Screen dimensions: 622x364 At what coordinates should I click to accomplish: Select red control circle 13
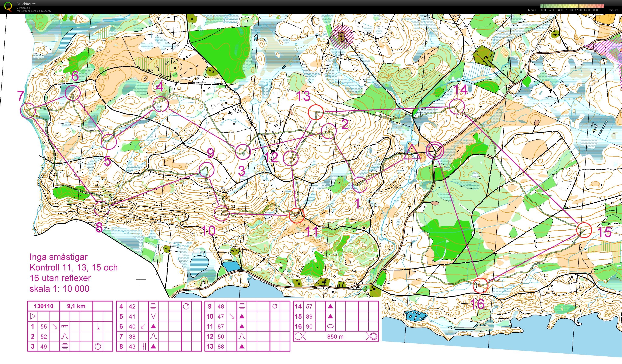coord(316,112)
